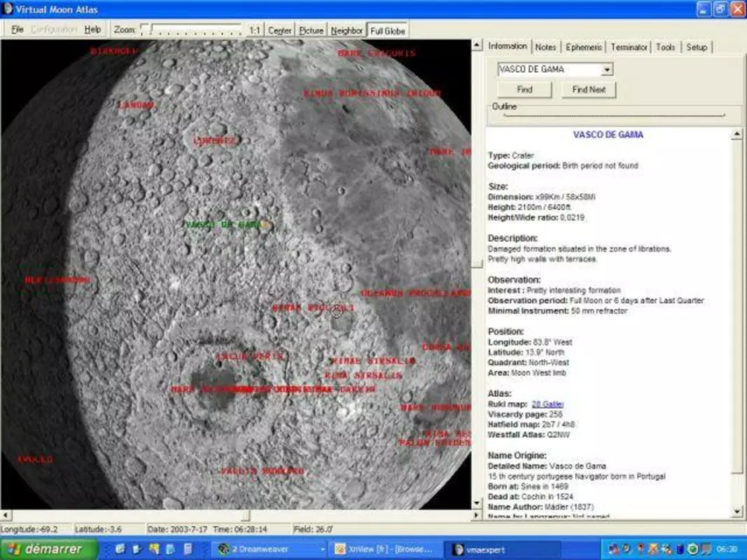Click the Field value in the status bar
The image size is (747, 560).
[313, 529]
